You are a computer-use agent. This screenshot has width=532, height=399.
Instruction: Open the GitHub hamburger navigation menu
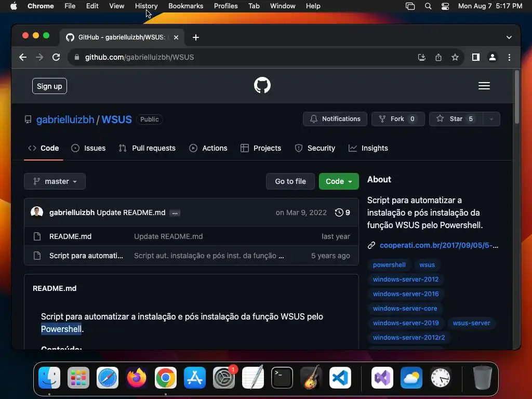484,86
